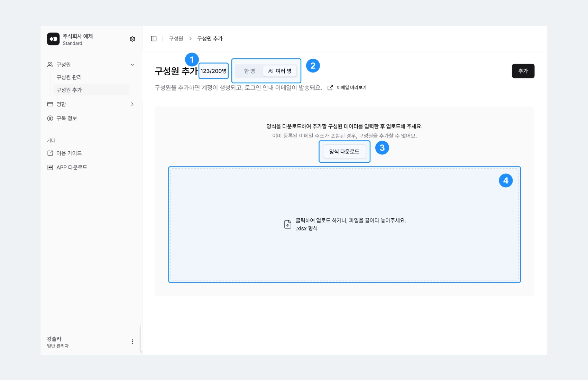This screenshot has width=588, height=380.
Task: Click the 123/200명 member count
Action: 213,71
